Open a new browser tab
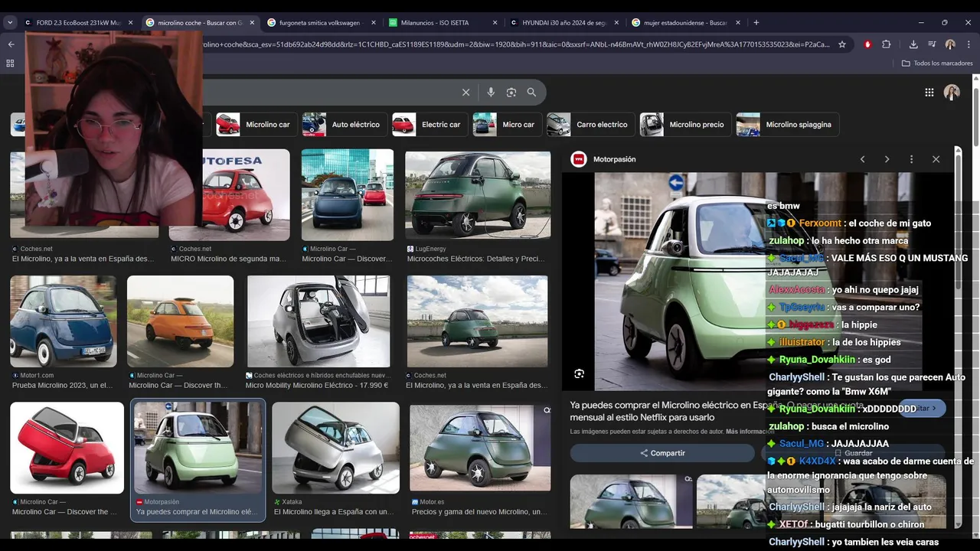980x551 pixels. coord(756,22)
